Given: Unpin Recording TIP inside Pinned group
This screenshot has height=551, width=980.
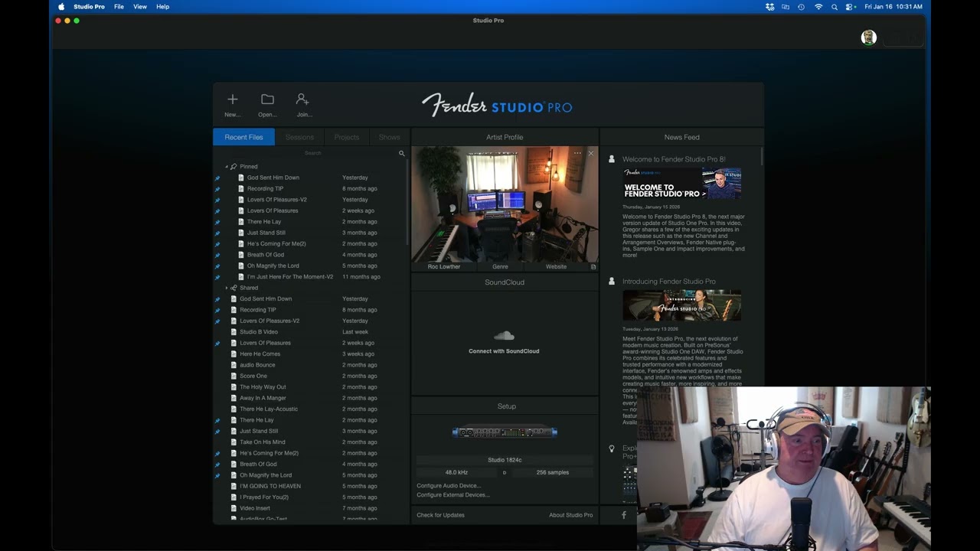Looking at the screenshot, I should pyautogui.click(x=217, y=189).
